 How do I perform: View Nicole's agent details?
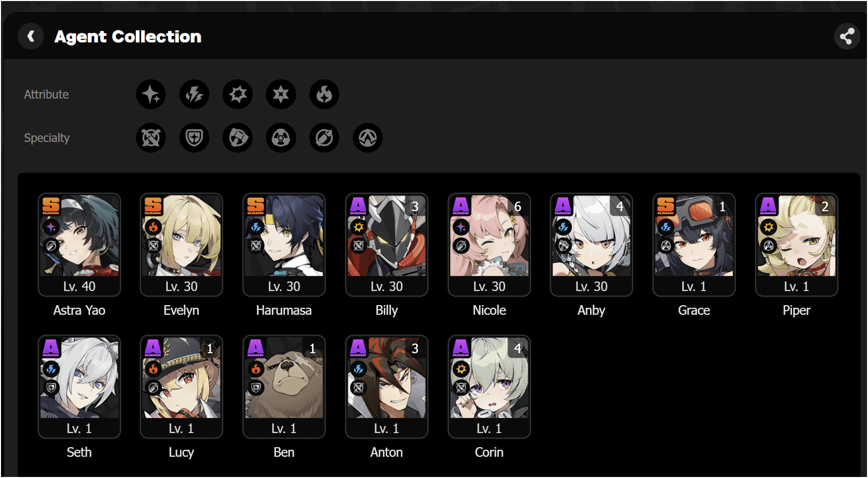click(489, 245)
